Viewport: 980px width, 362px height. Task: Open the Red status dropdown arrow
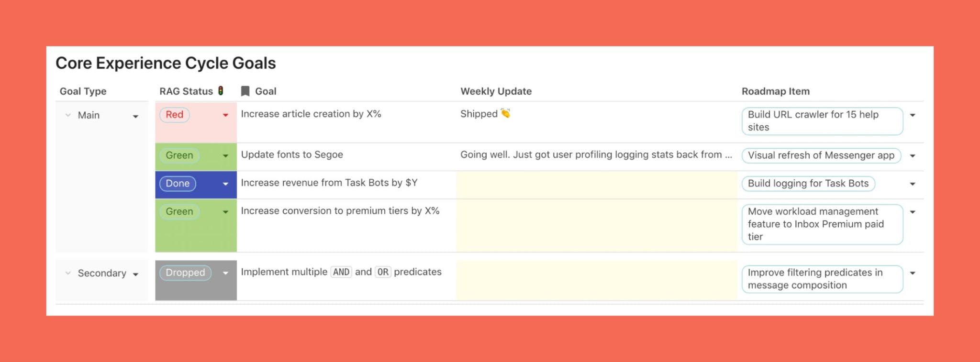tap(225, 115)
